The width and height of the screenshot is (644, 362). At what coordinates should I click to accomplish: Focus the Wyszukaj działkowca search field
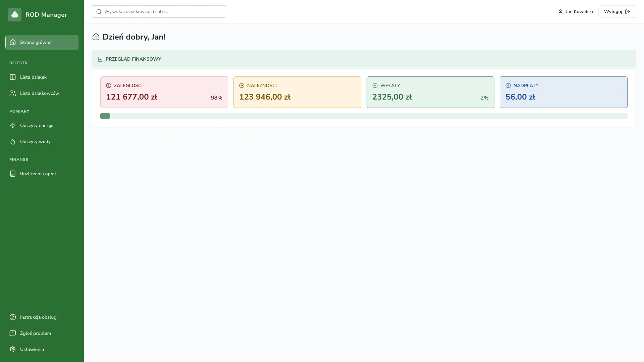tap(164, 12)
